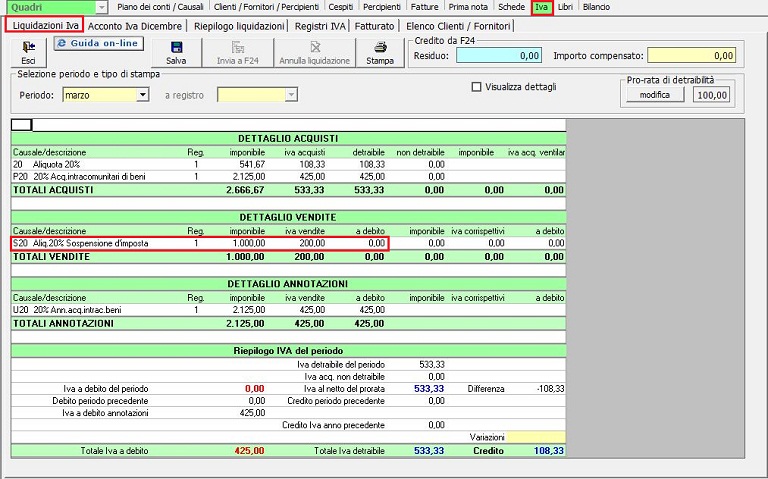Click the TOTALI VENDITE label

[51, 256]
